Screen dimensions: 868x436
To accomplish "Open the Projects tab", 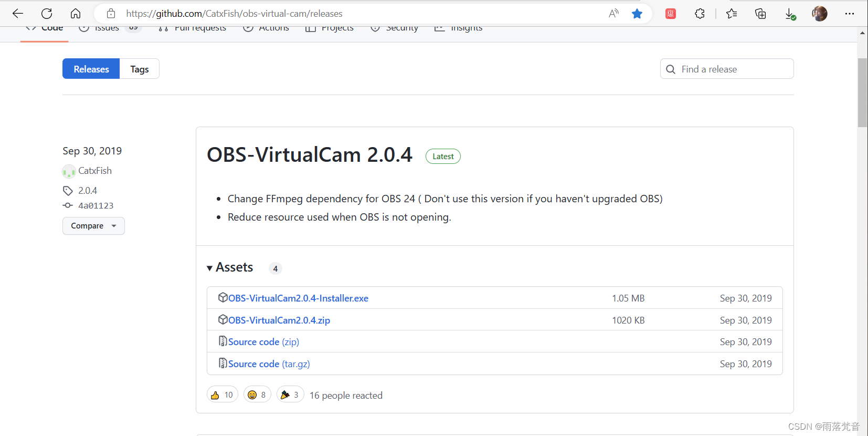I will tap(330, 29).
